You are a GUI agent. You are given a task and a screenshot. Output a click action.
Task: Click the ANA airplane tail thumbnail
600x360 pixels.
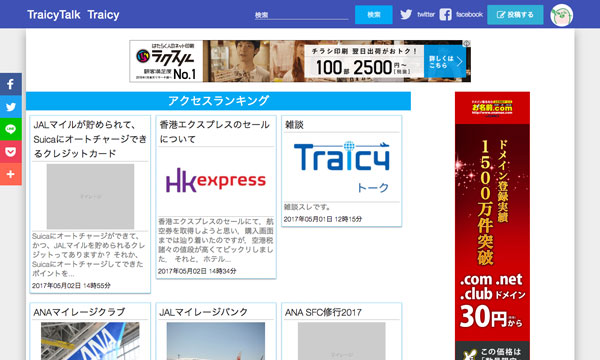pyautogui.click(x=90, y=341)
